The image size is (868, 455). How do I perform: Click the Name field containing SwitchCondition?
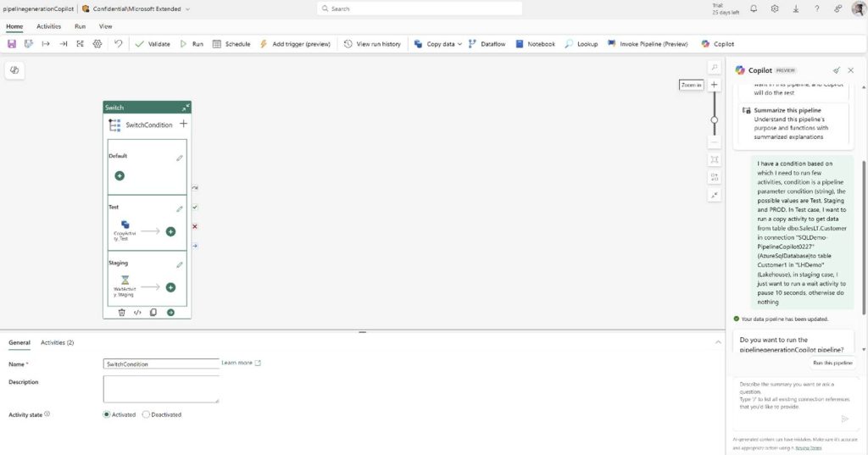pos(161,364)
